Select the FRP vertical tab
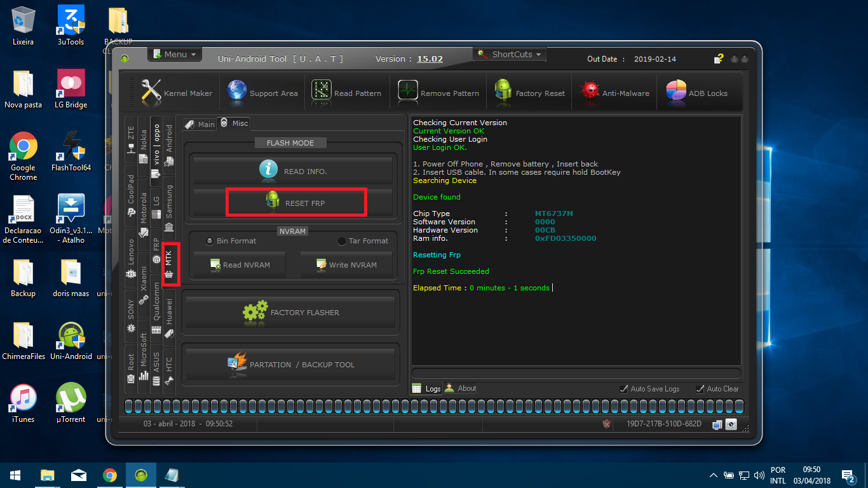 coord(156,250)
